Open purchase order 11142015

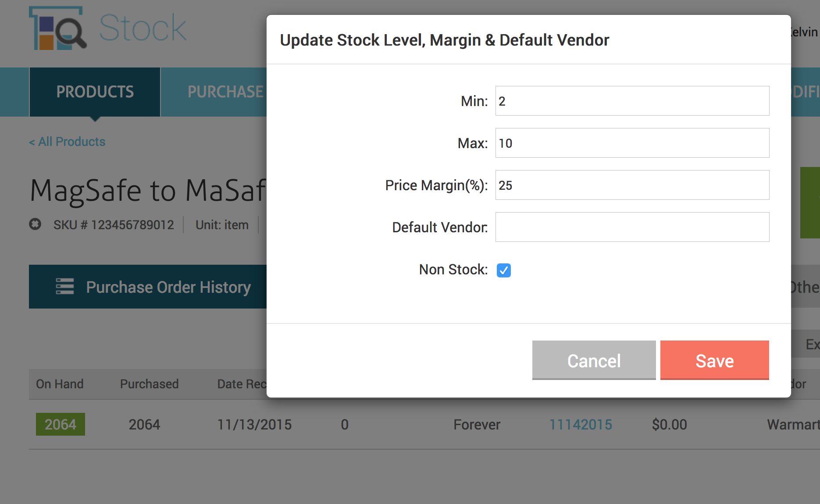pos(581,424)
